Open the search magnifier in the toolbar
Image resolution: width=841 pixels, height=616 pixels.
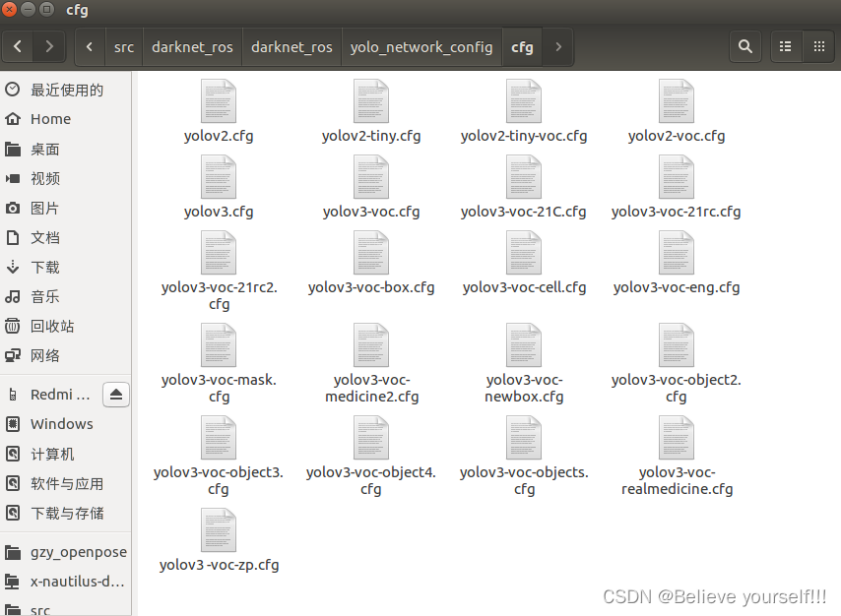[745, 46]
